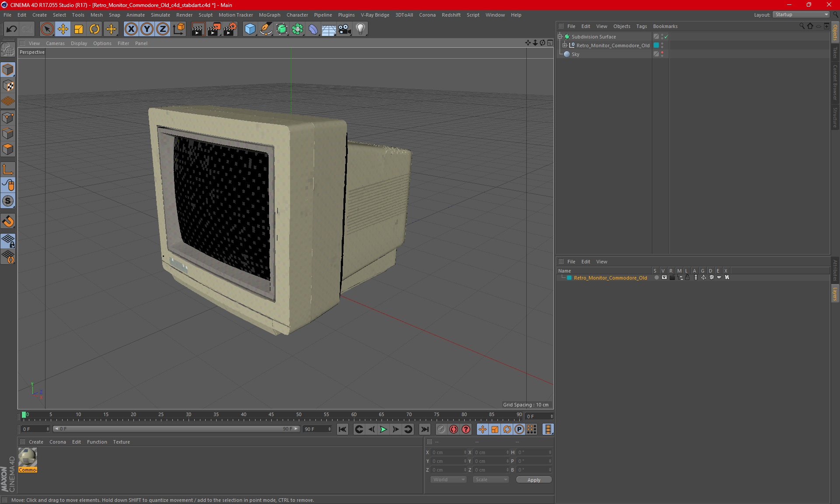
Task: Toggle Subdivision Surface enabled checkmark
Action: pos(666,37)
